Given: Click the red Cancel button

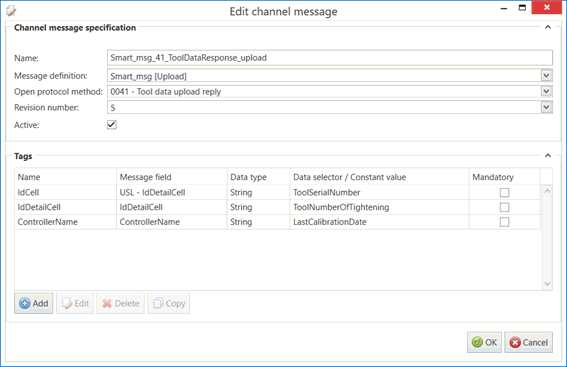Looking at the screenshot, I should point(528,342).
